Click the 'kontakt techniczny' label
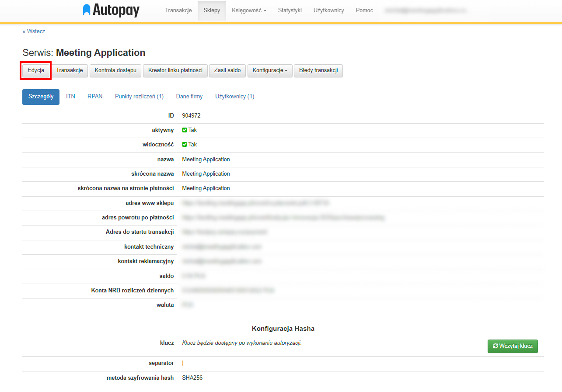This screenshot has height=392, width=562. pyautogui.click(x=149, y=247)
